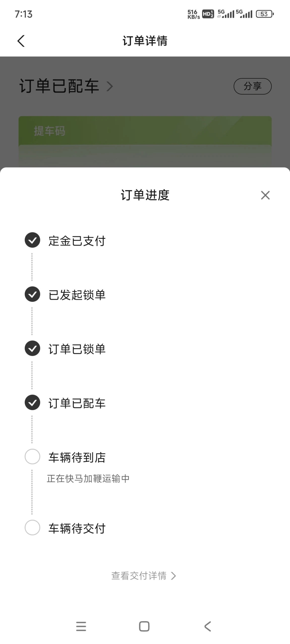The height and width of the screenshot is (644, 290).
Task: Tap the 车辆待到店 step label
Action: pos(77,457)
